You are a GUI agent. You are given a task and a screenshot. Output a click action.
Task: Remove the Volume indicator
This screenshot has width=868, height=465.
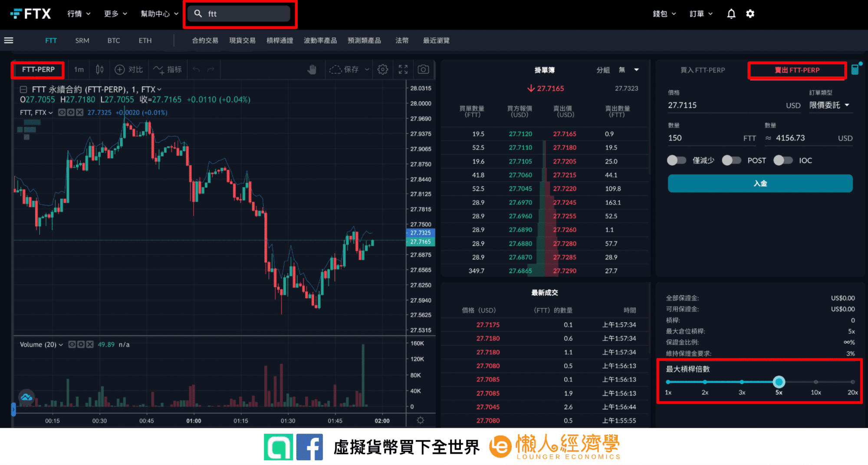tap(90, 344)
